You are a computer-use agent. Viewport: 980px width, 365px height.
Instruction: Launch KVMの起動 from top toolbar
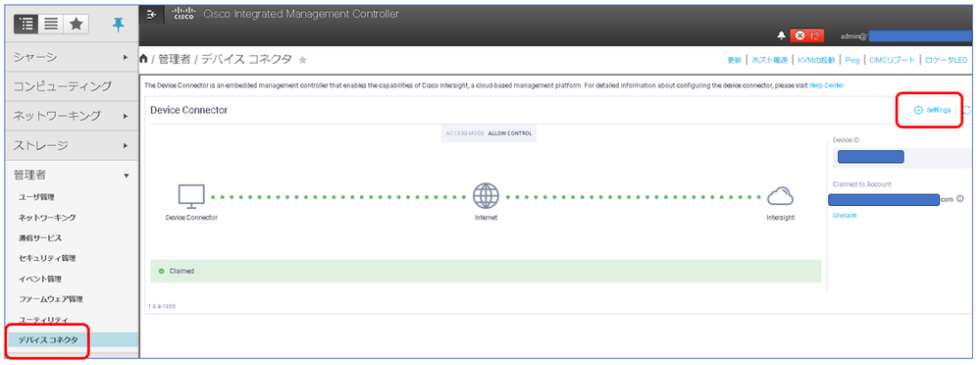tap(817, 60)
